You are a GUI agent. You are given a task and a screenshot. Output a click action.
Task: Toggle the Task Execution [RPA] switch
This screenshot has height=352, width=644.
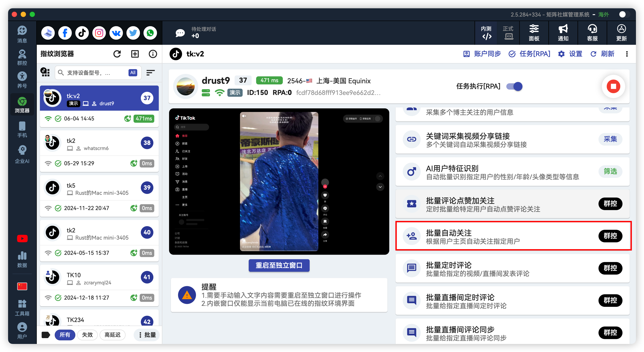[514, 86]
